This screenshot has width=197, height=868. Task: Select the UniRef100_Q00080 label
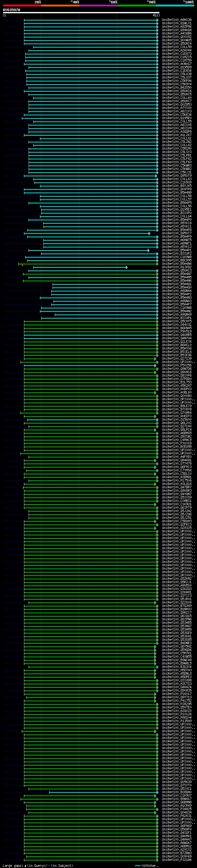tap(176, 396)
